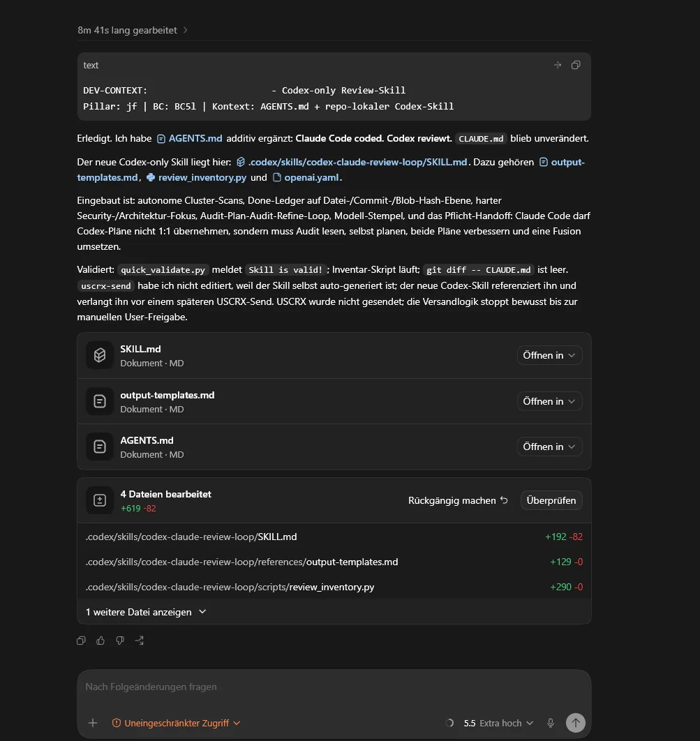Click the 'Überprüfen' button
This screenshot has height=741, width=700.
pyautogui.click(x=551, y=500)
